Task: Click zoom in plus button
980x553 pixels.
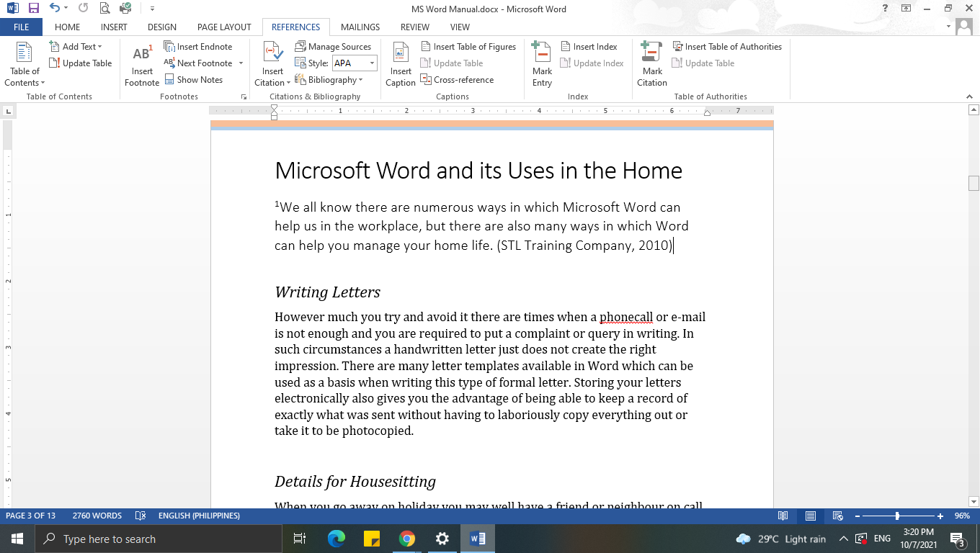Action: pyautogui.click(x=940, y=516)
